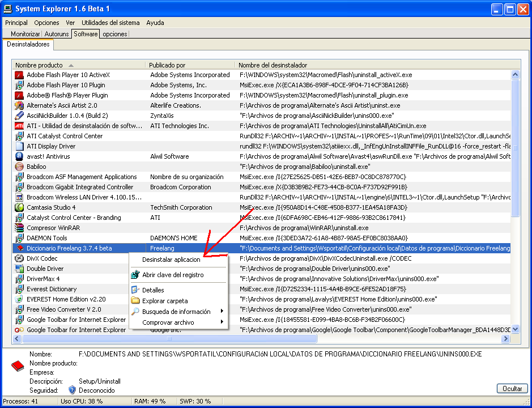The height and width of the screenshot is (408, 532).
Task: Sort by the Nombre producto column header
Action: [x=79, y=65]
